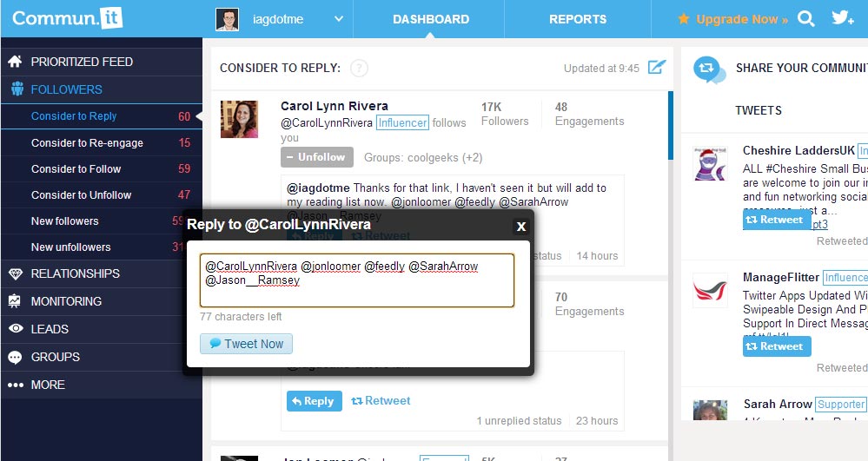Click the help question mark next to Consider to Reply
The height and width of the screenshot is (461, 868).
tap(359, 68)
